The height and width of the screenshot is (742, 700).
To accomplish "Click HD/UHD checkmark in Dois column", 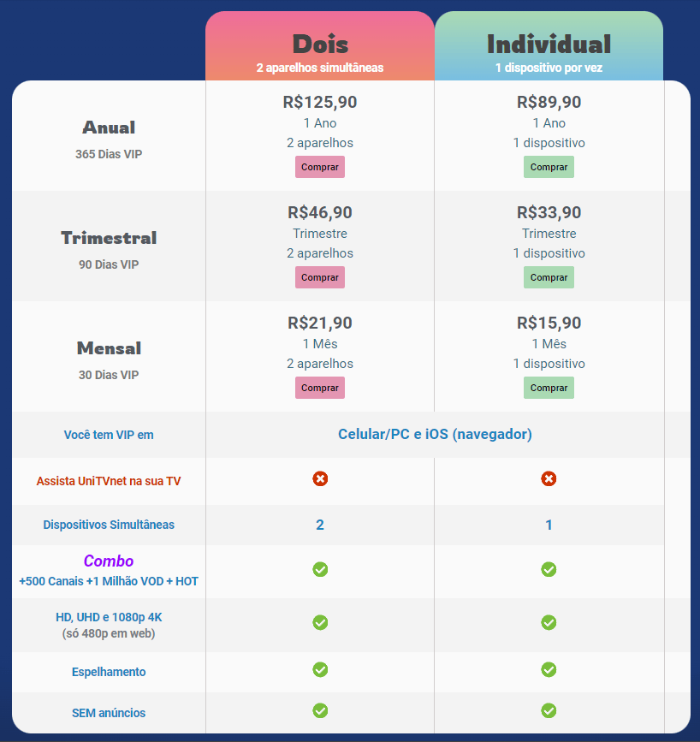I will 320,622.
